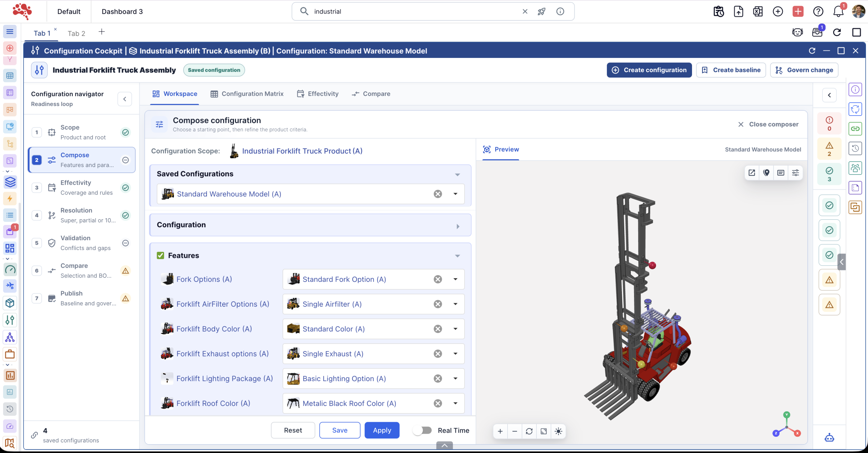Image resolution: width=868 pixels, height=453 pixels.
Task: Open the Industrial Forklift Truck Product link
Action: 302,151
